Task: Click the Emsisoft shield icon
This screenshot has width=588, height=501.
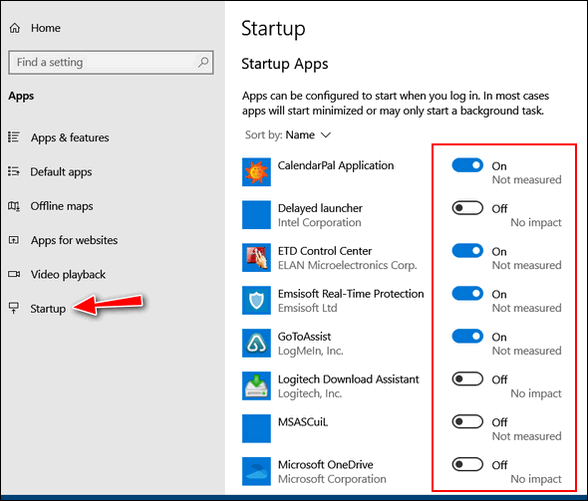Action: click(x=256, y=300)
